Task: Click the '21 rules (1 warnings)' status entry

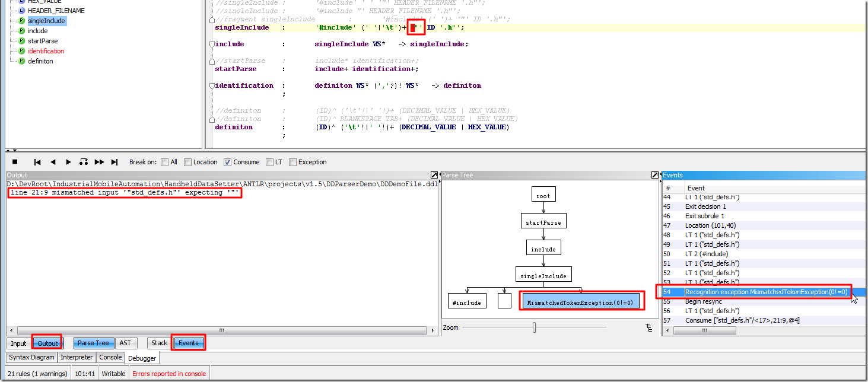Action: click(x=36, y=374)
